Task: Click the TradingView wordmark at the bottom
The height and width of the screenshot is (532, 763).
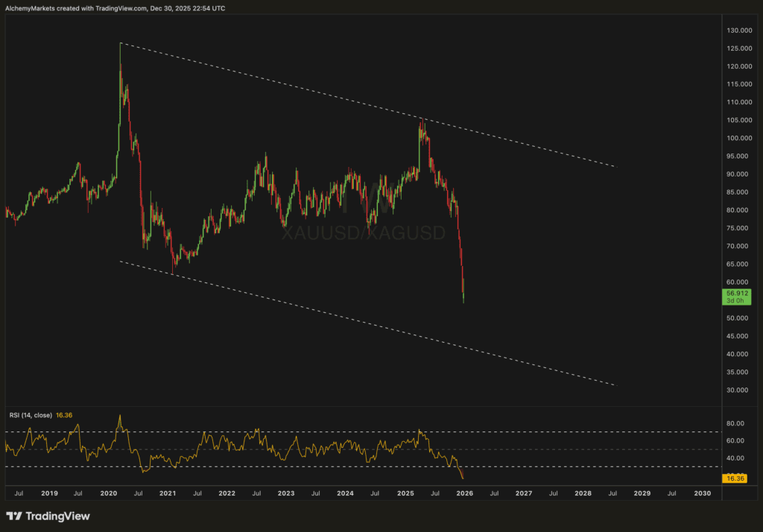Action: (x=57, y=516)
